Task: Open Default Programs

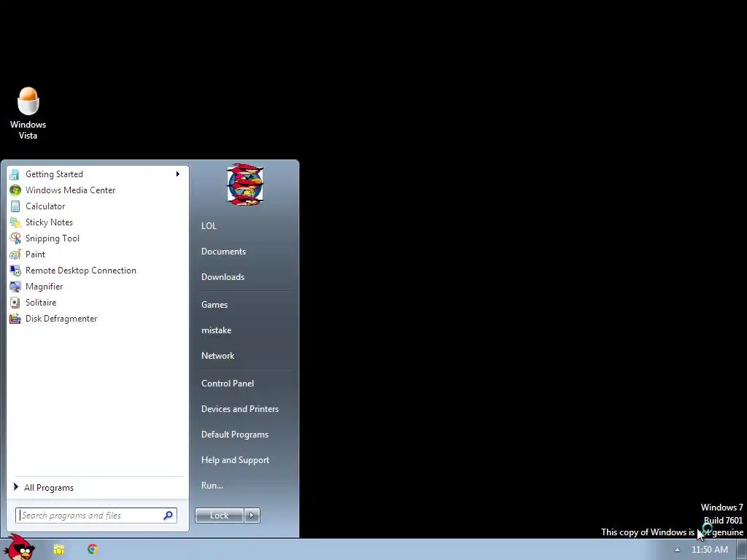Action: point(235,435)
